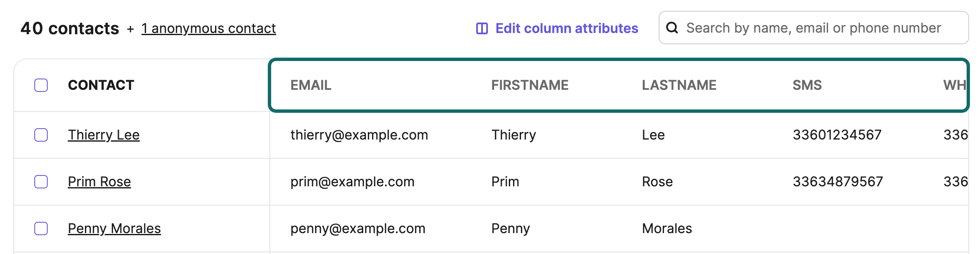The height and width of the screenshot is (254, 980).
Task: Click the magnifying glass search icon
Action: [x=672, y=28]
